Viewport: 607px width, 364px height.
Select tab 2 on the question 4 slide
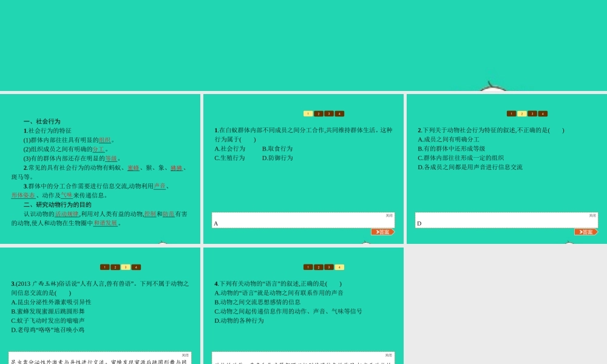point(319,268)
